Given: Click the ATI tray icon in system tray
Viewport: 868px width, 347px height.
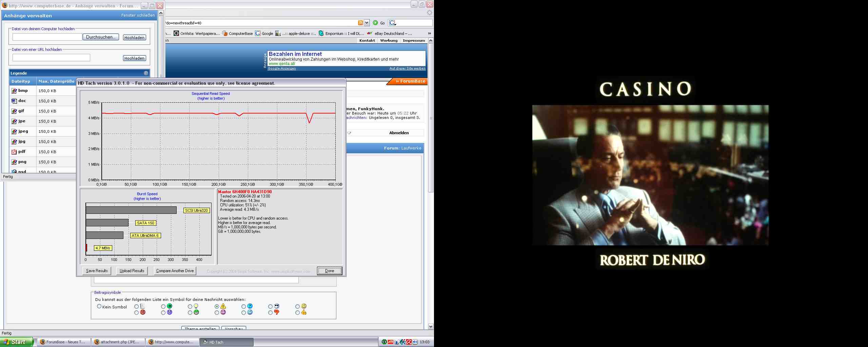Looking at the screenshot, I should click(x=391, y=342).
